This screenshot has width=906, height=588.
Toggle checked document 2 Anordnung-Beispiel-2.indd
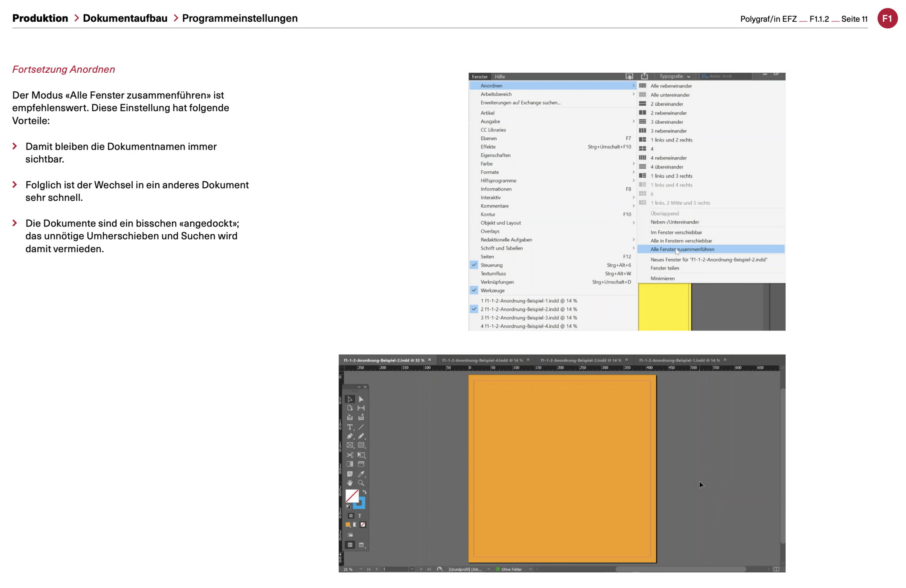528,309
